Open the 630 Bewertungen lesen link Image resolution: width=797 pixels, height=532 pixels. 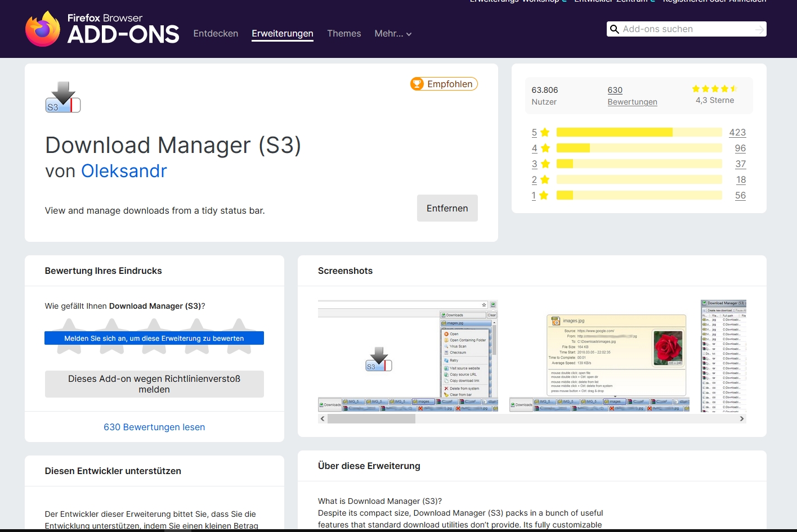[x=154, y=427]
